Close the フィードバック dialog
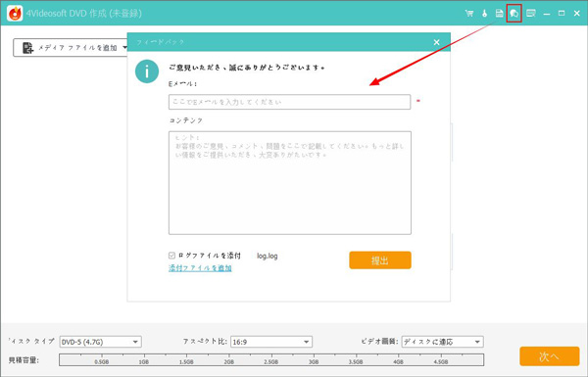This screenshot has width=588, height=377. click(436, 42)
